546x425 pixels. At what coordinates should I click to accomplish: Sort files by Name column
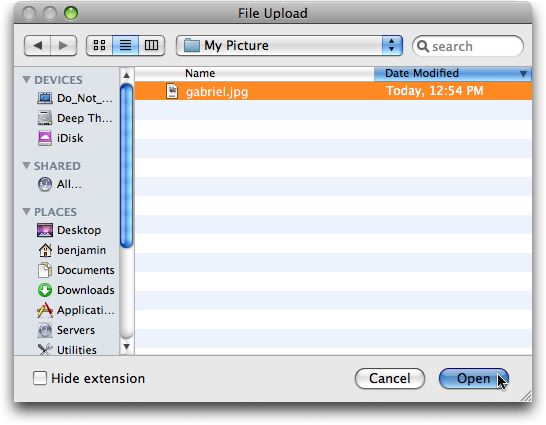tap(254, 73)
